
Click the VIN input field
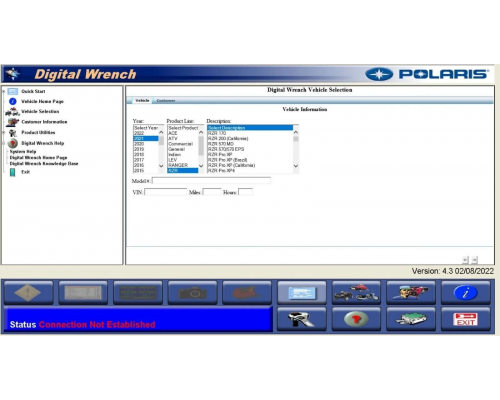coord(166,192)
